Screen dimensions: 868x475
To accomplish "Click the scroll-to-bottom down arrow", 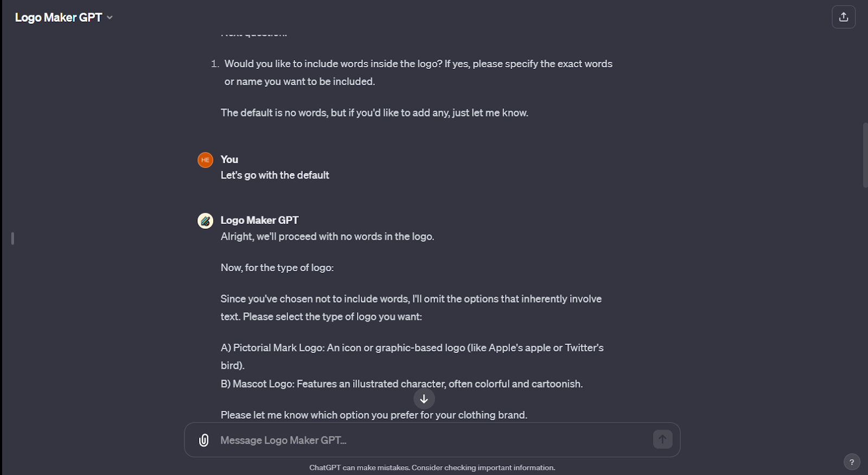I will tap(424, 399).
